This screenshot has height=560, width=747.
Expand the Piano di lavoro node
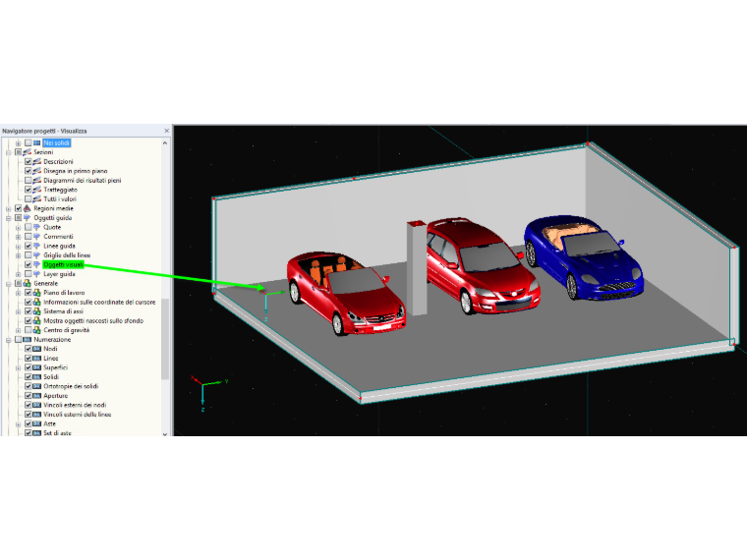(x=18, y=293)
